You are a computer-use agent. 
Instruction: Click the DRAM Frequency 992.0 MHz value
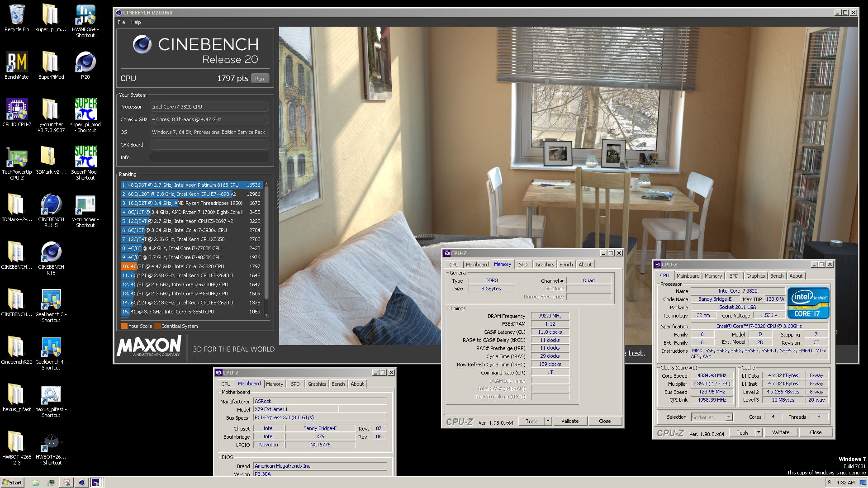[550, 316]
